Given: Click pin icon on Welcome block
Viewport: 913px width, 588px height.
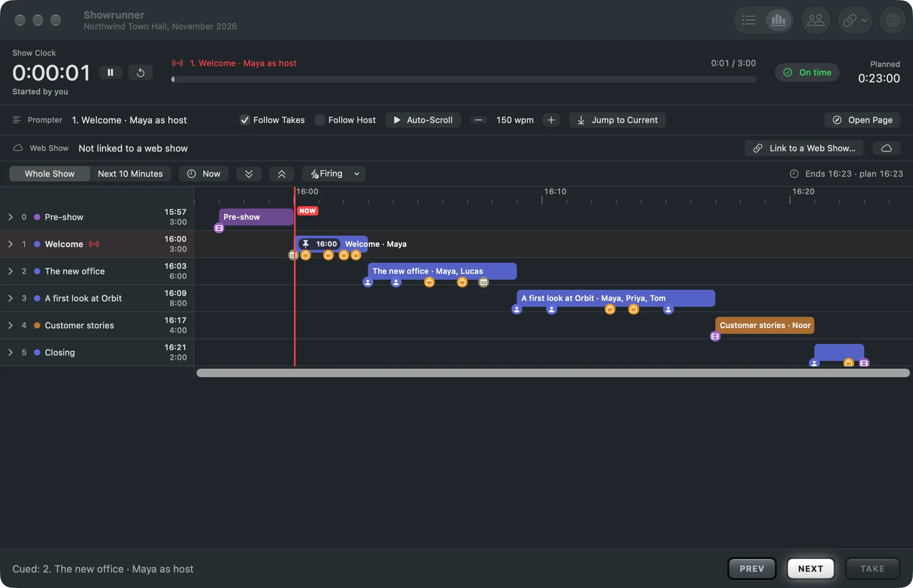Looking at the screenshot, I should tap(306, 244).
